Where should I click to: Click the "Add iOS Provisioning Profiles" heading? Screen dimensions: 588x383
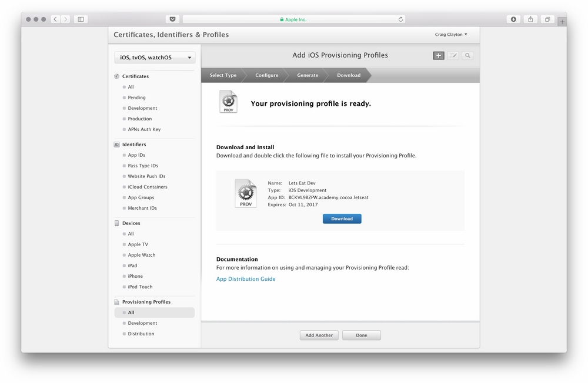click(340, 55)
